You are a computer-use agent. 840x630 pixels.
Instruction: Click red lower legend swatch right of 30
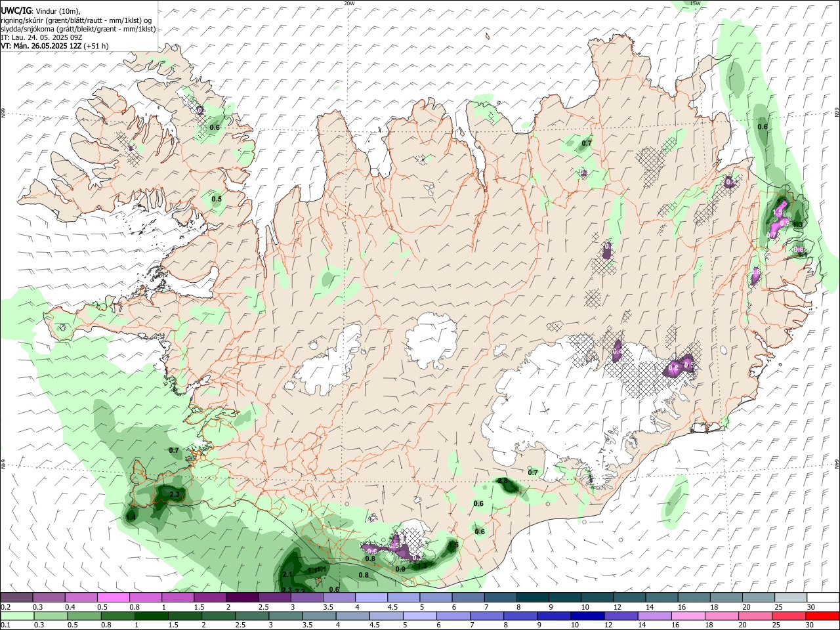coord(822,616)
